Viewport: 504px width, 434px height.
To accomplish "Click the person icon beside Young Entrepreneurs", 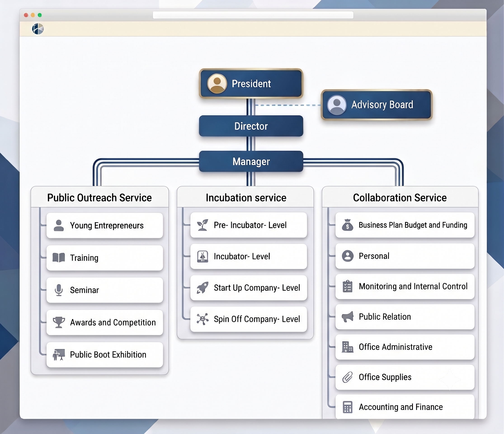I will click(x=59, y=226).
